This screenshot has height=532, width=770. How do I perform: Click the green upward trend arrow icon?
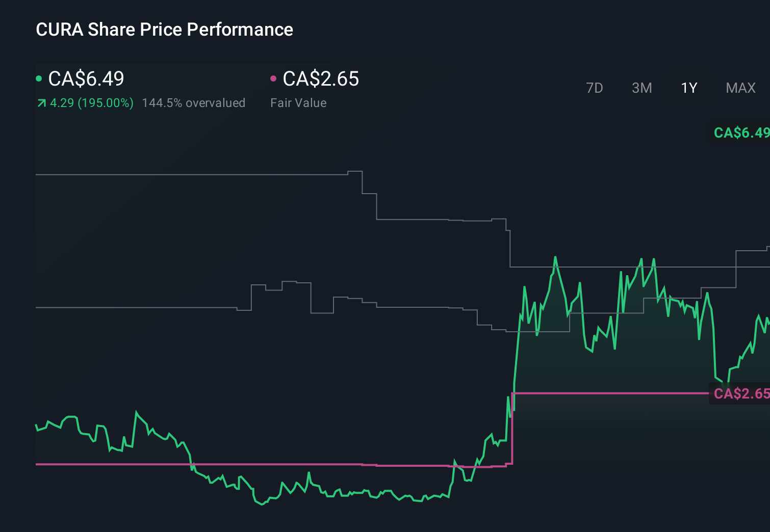41,103
